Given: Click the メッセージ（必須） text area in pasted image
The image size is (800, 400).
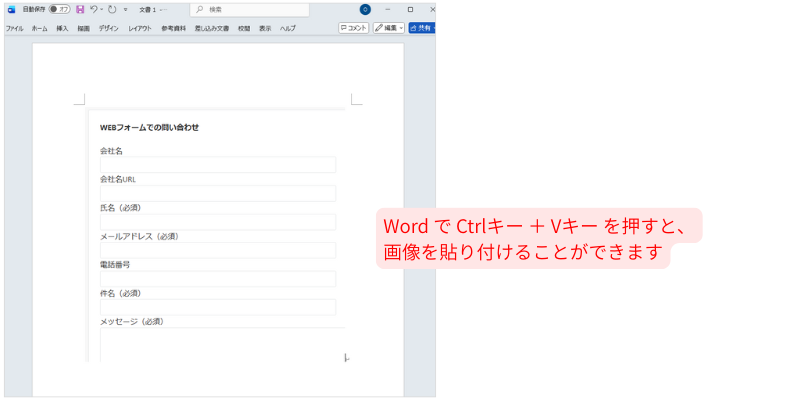Looking at the screenshot, I should pyautogui.click(x=222, y=345).
